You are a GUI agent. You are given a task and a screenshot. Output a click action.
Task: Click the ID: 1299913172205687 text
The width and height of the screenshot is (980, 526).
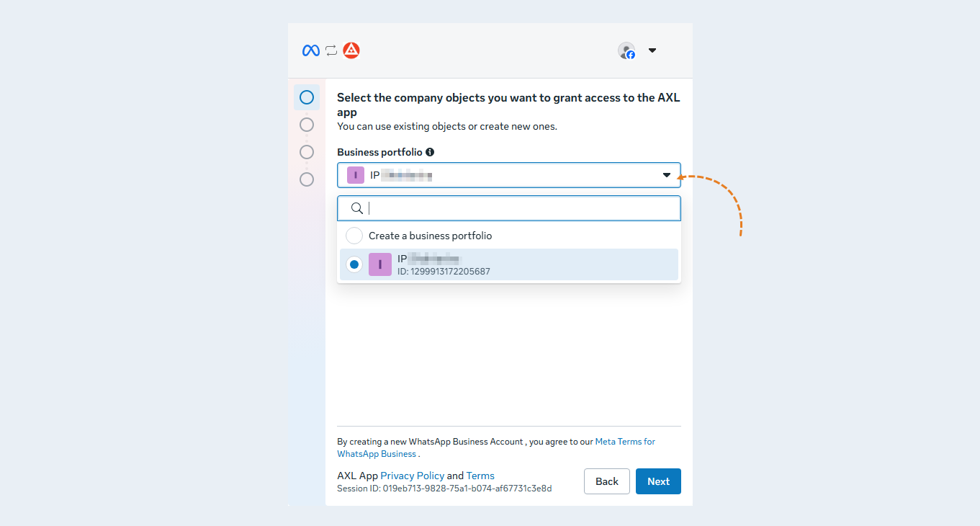click(x=444, y=272)
